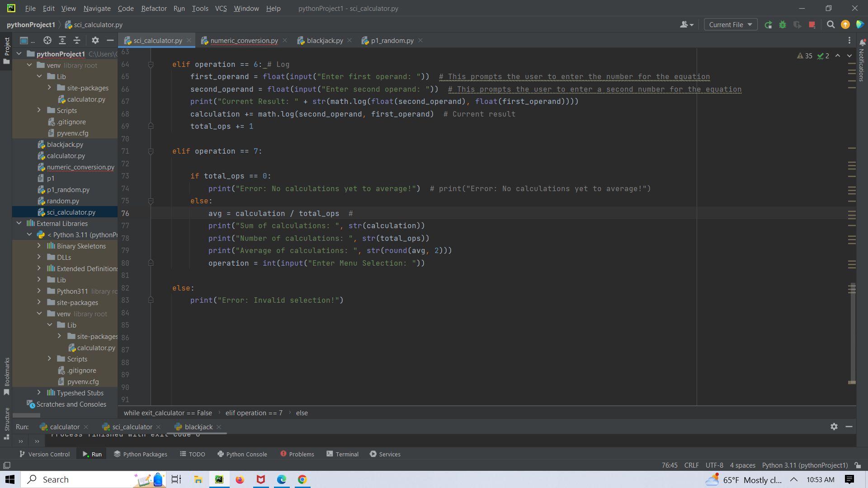Open Firefox from the taskbar

coord(240,479)
